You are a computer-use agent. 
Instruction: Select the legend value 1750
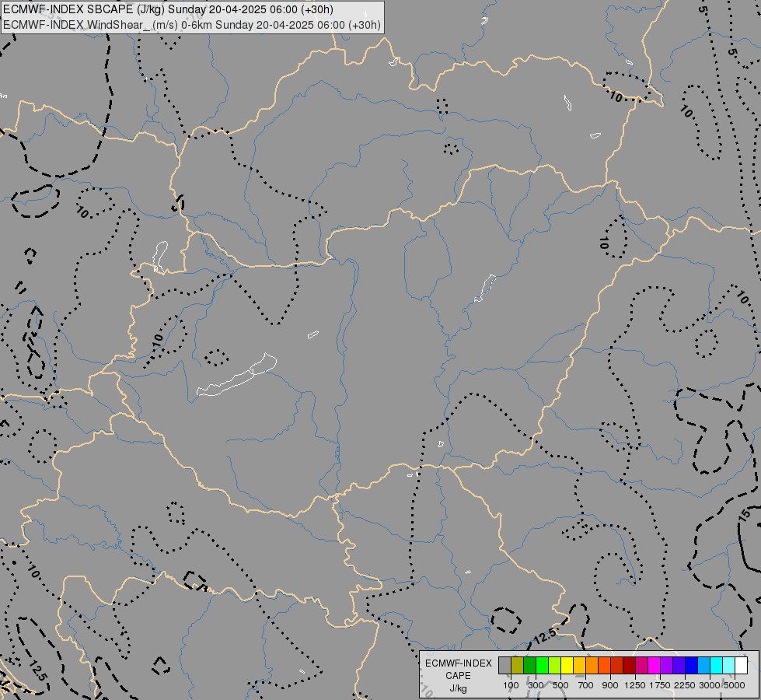coord(660,685)
